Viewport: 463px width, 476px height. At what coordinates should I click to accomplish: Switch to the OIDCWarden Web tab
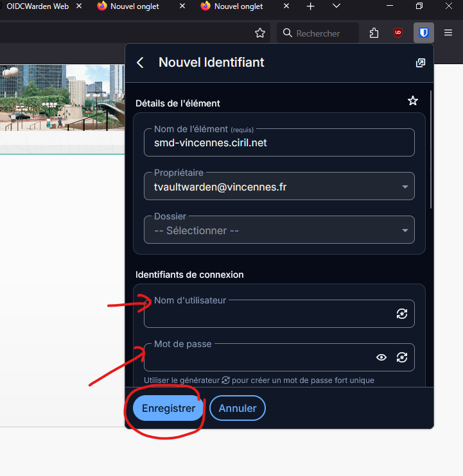click(38, 6)
